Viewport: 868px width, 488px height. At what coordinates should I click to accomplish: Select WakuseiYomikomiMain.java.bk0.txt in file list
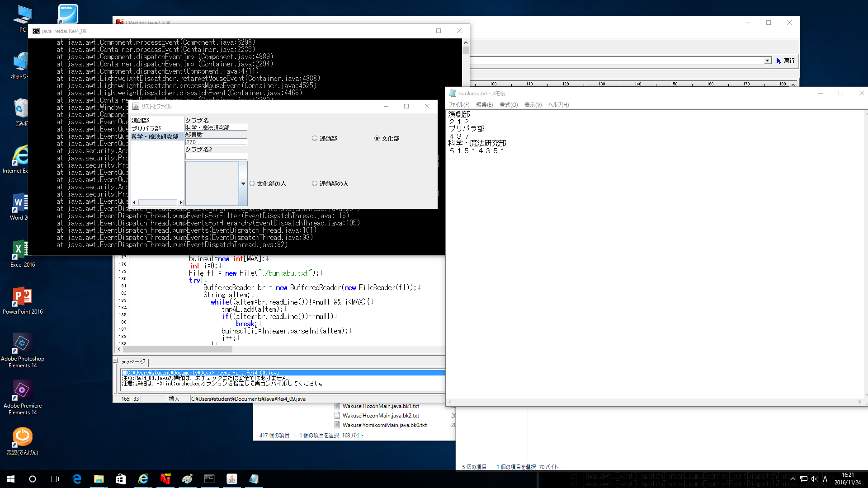point(384,425)
